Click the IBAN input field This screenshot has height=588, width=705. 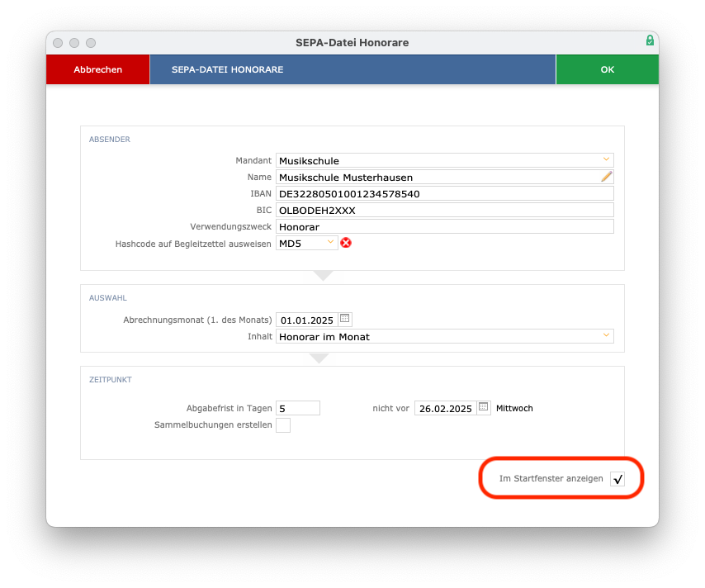coord(445,194)
